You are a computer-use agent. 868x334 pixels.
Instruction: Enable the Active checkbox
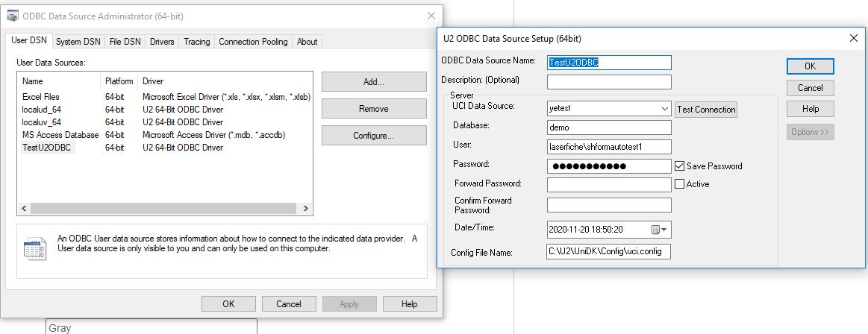tap(680, 183)
